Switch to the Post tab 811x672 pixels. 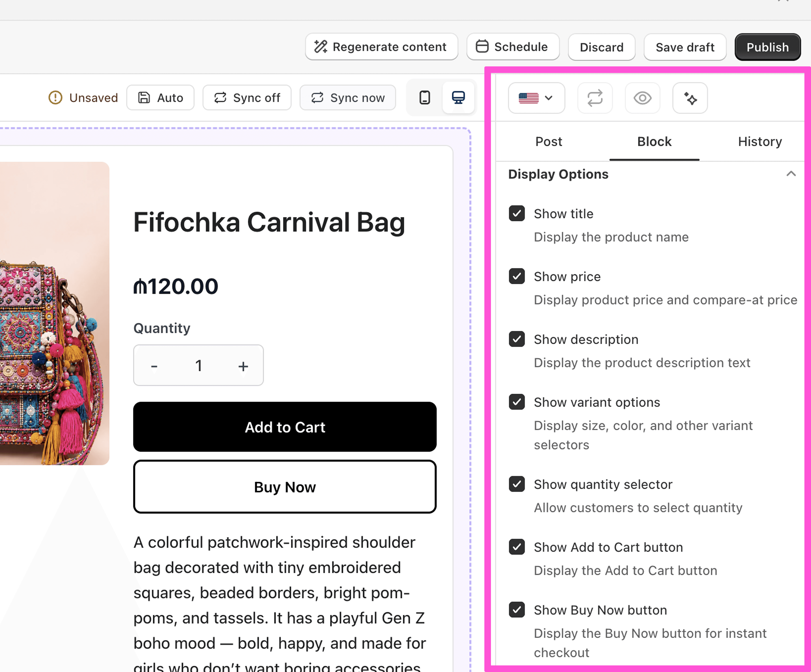coord(548,142)
